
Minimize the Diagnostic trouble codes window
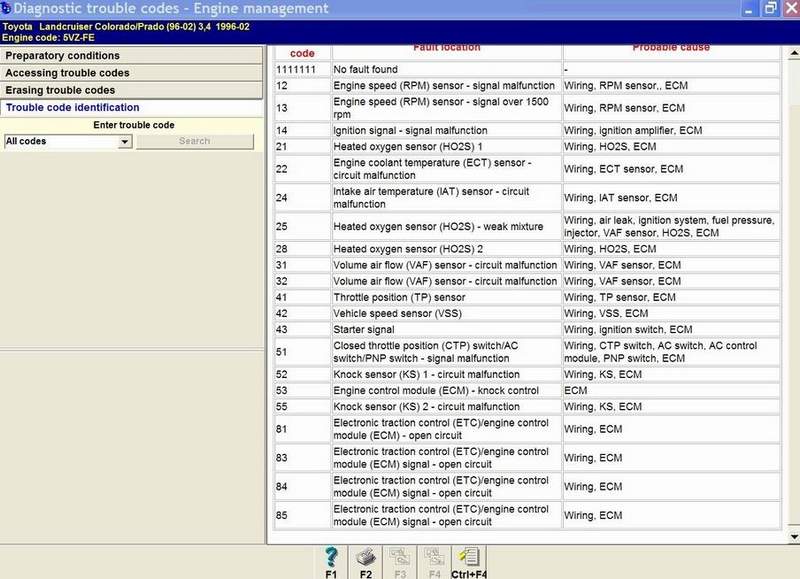[x=751, y=8]
